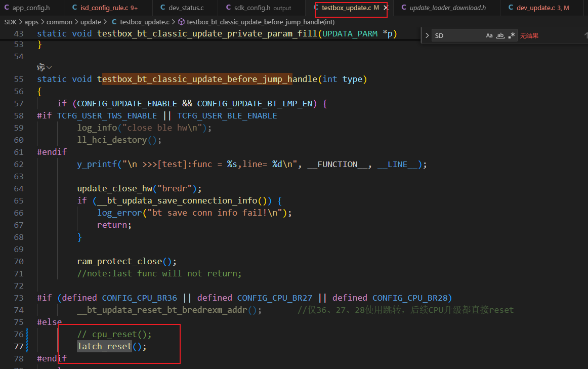Open the update breadcrumb folder
The width and height of the screenshot is (588, 369).
[x=91, y=22]
